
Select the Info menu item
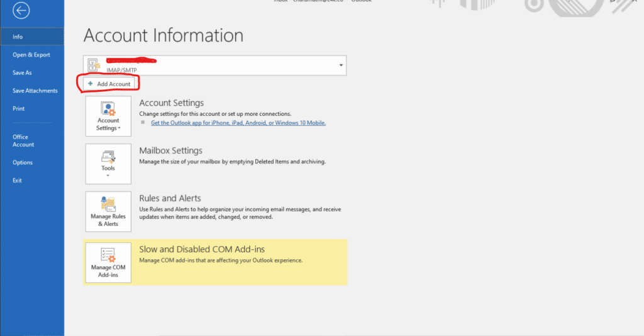18,36
